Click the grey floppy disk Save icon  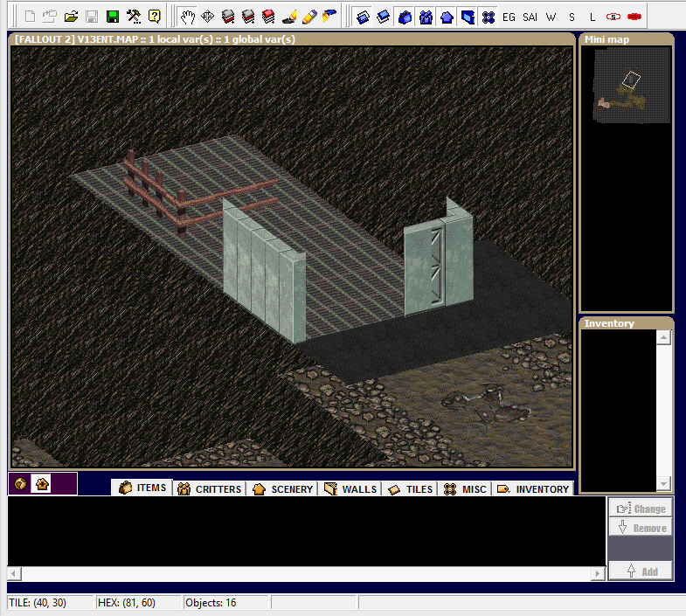(92, 17)
